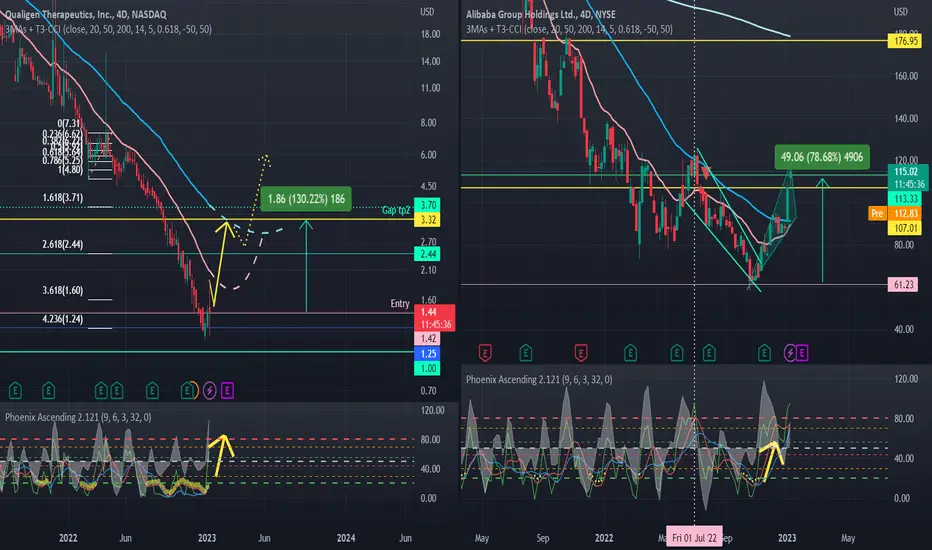This screenshot has height=550, width=932.
Task: Click 160.00 on the Alibaba price scale
Action: (x=906, y=76)
